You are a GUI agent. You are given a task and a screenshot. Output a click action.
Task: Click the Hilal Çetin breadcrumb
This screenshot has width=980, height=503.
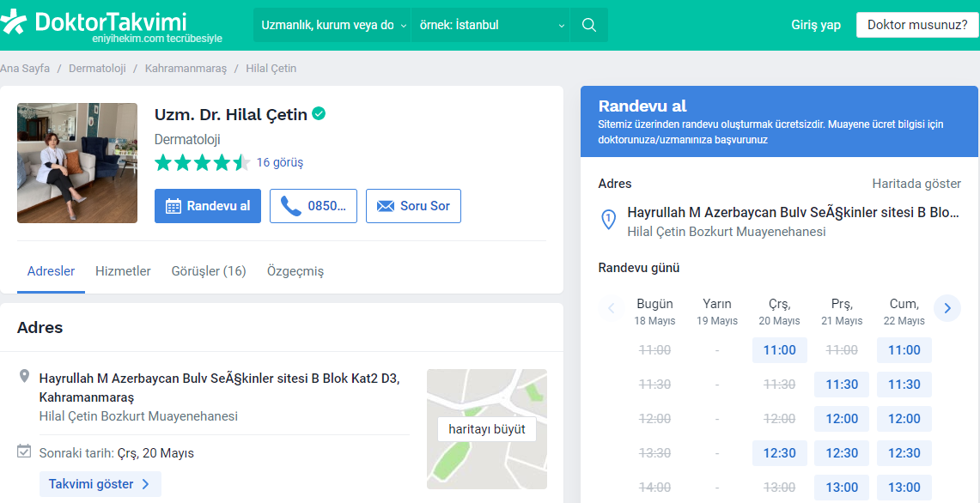click(271, 68)
